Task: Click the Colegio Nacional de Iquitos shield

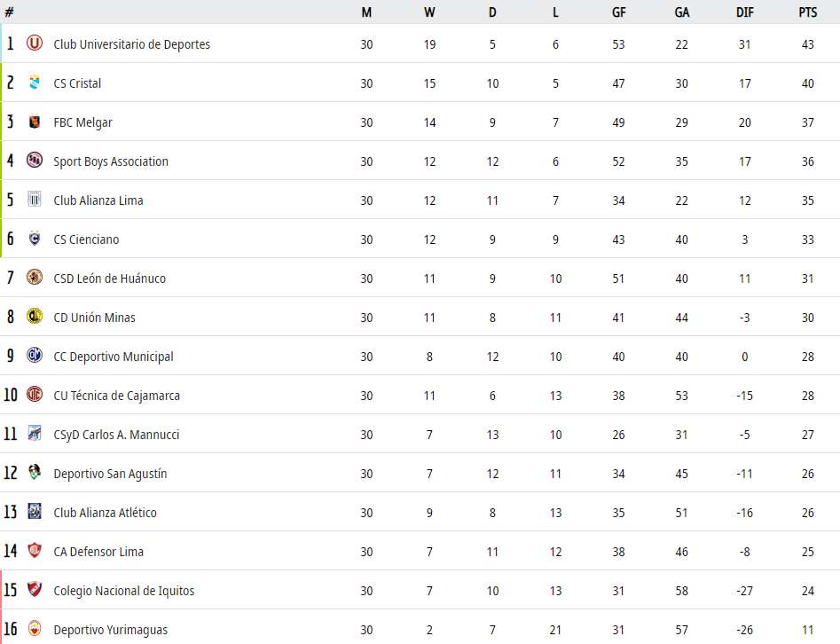Action: (x=35, y=589)
